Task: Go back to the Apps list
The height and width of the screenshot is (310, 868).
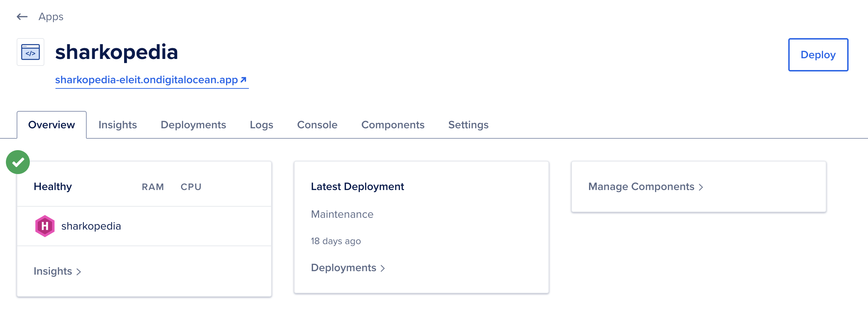Action: tap(51, 17)
